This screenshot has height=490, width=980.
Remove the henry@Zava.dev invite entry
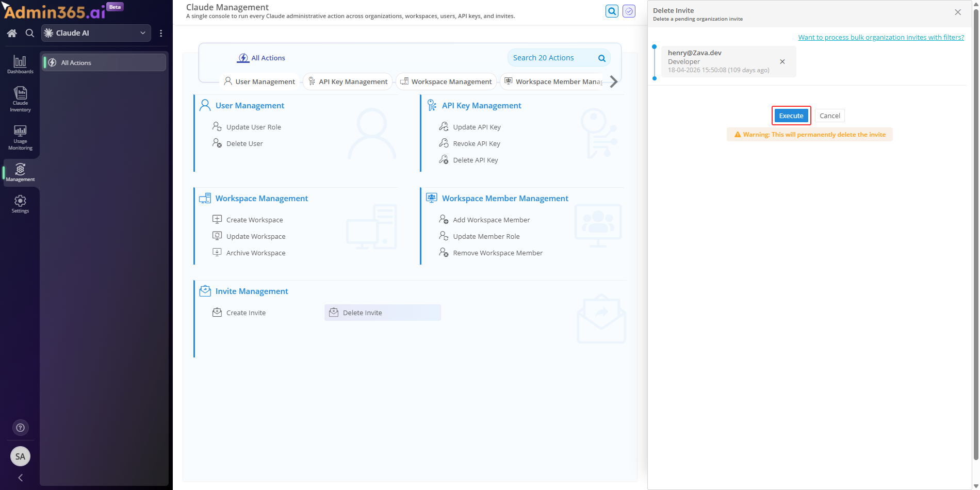[x=782, y=61]
